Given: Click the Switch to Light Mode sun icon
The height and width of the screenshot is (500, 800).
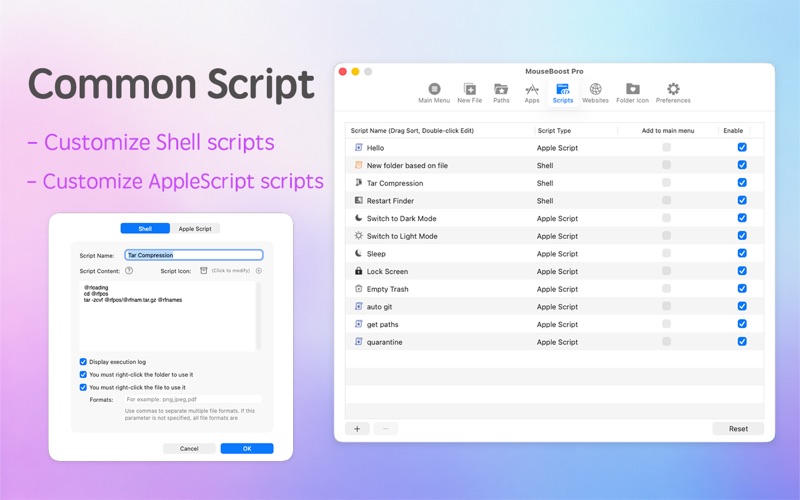Looking at the screenshot, I should click(358, 236).
